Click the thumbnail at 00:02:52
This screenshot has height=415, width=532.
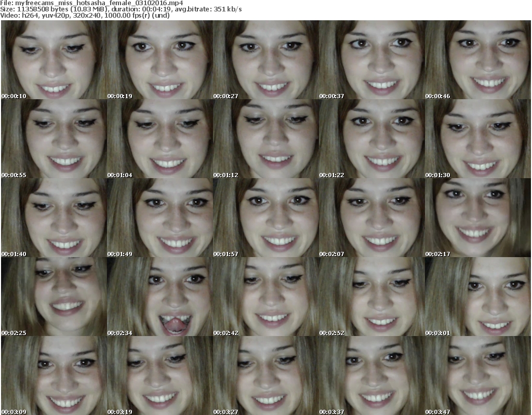[x=371, y=297]
